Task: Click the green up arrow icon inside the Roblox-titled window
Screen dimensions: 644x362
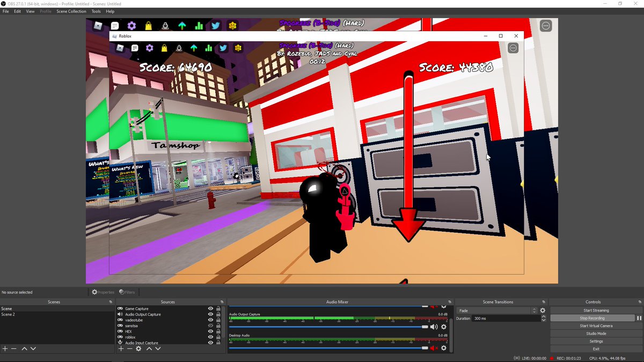Action: (194, 48)
